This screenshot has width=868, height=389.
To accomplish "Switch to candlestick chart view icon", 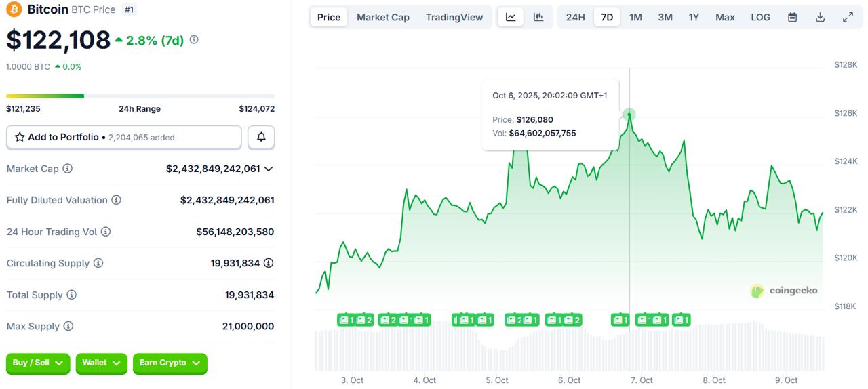I will pyautogui.click(x=538, y=17).
